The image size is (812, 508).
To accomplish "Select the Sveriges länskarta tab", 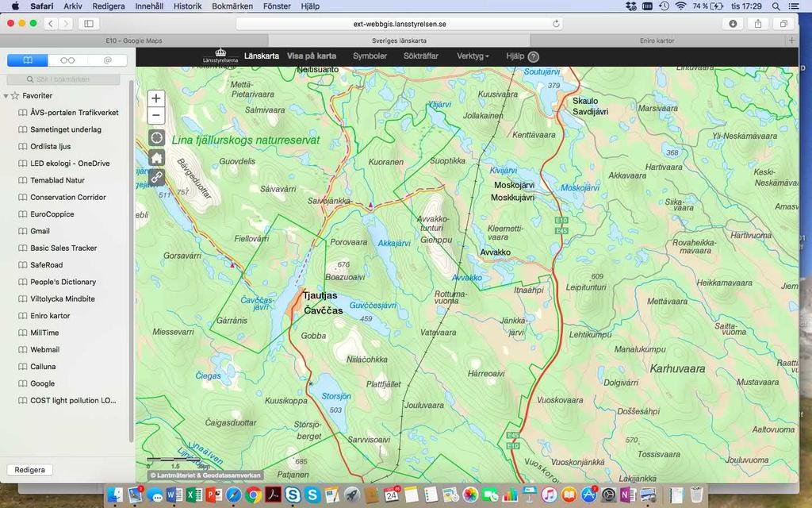I will (x=400, y=40).
